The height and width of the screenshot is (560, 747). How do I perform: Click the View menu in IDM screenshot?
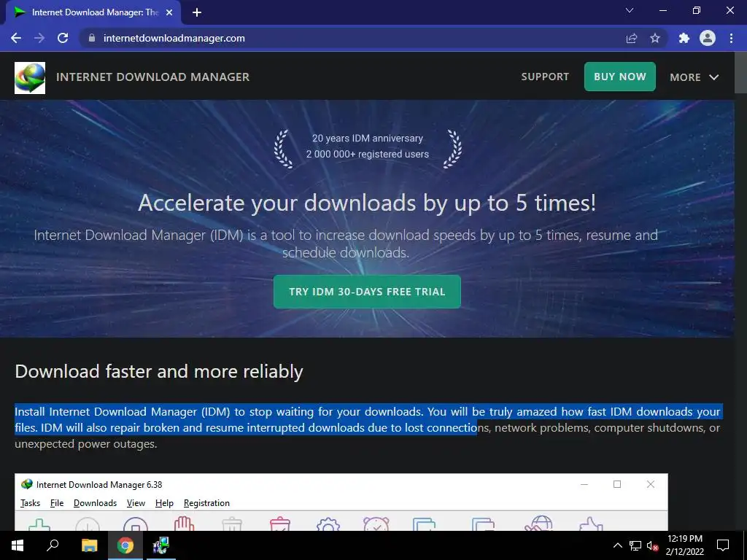click(136, 503)
